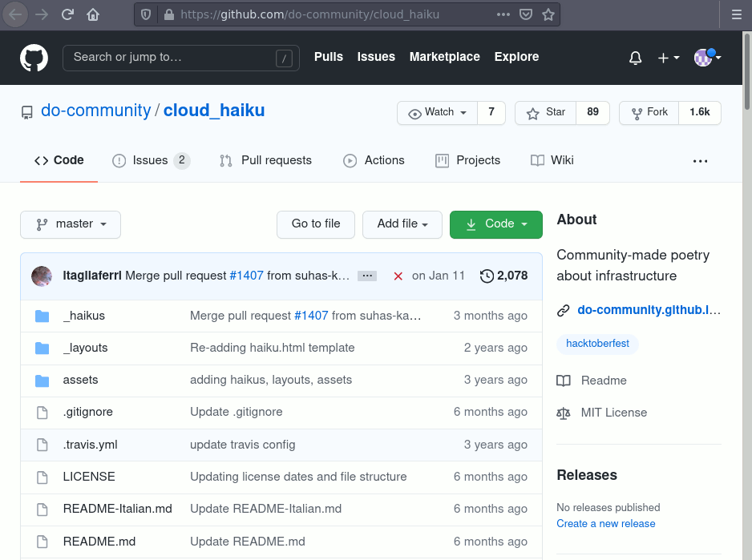Open the Actions tab

[x=374, y=160]
